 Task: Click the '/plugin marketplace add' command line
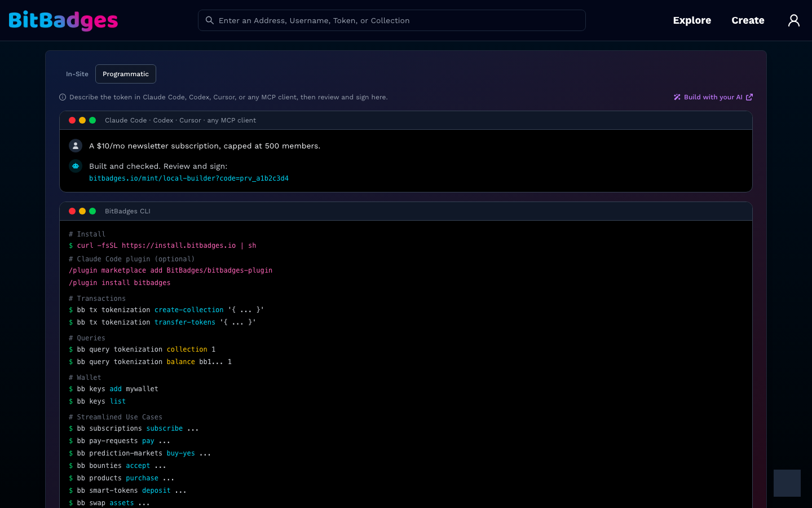170,270
